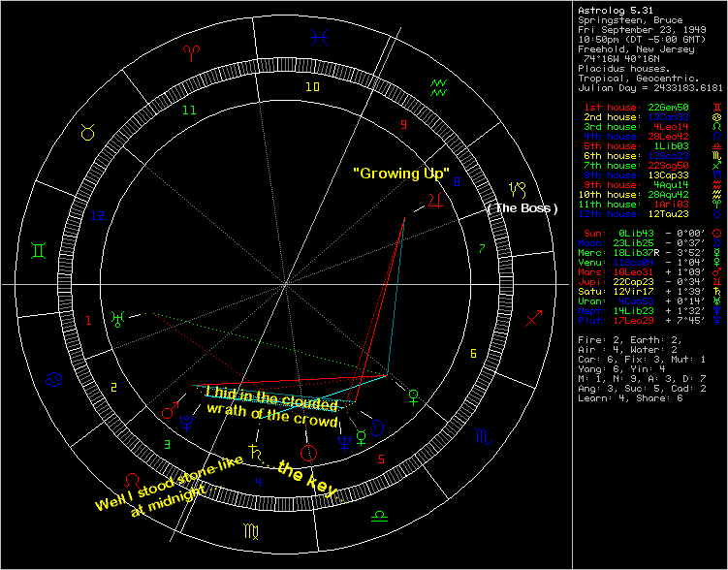Click the yellow Saturn planet symbol inside the wheel
Screen dimensions: 728x570
(x=255, y=452)
